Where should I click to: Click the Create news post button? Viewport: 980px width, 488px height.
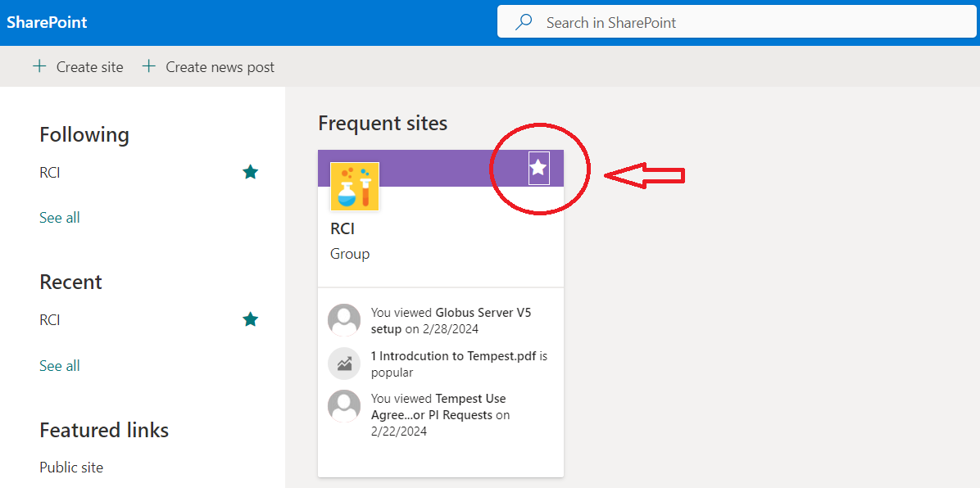[x=209, y=67]
